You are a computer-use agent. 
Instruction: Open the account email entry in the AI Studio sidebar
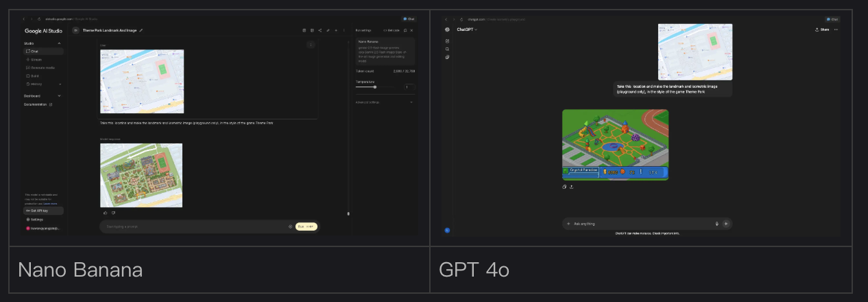point(43,228)
